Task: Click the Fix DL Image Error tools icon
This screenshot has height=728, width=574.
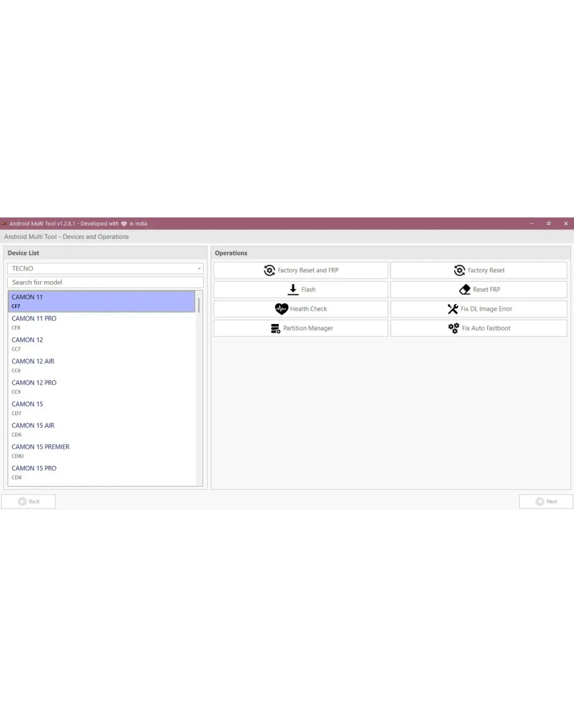Action: click(x=453, y=309)
